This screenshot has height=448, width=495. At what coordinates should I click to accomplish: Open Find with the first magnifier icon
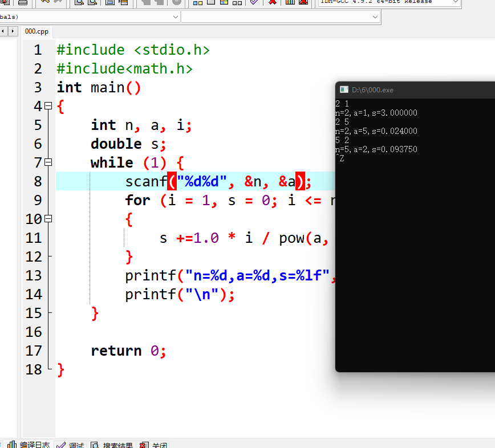[79, 2]
